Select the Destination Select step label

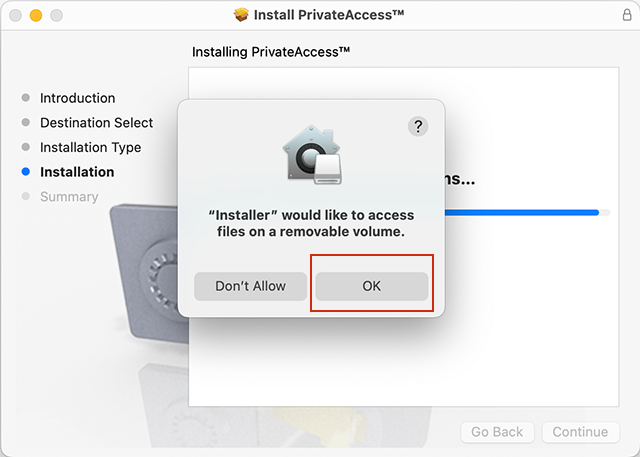pyautogui.click(x=96, y=122)
